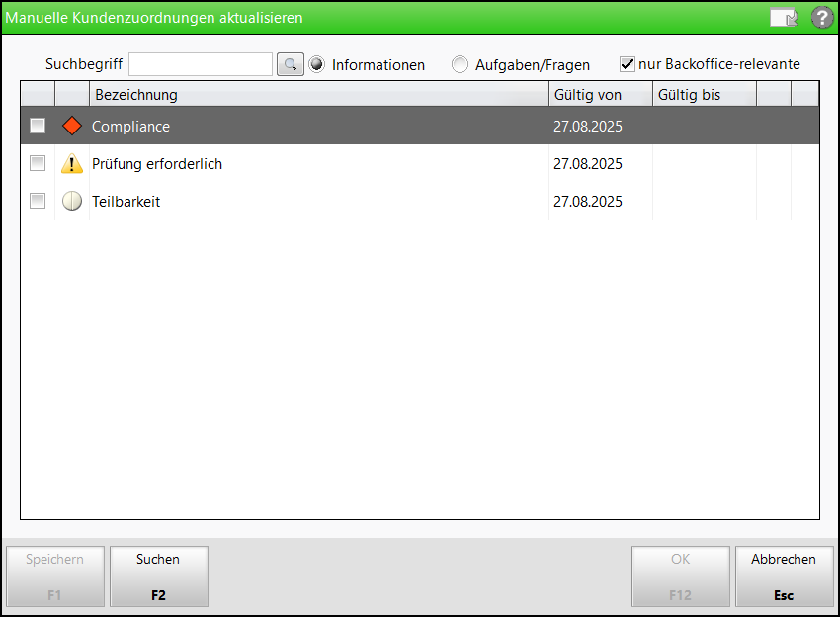Click the magnifier search icon
840x617 pixels.
point(290,64)
